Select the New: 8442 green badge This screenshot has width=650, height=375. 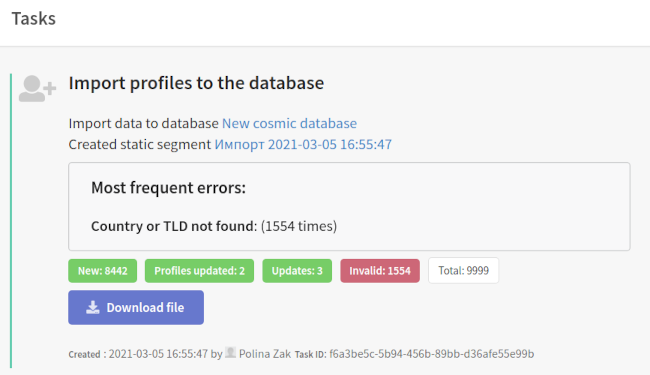pyautogui.click(x=102, y=271)
